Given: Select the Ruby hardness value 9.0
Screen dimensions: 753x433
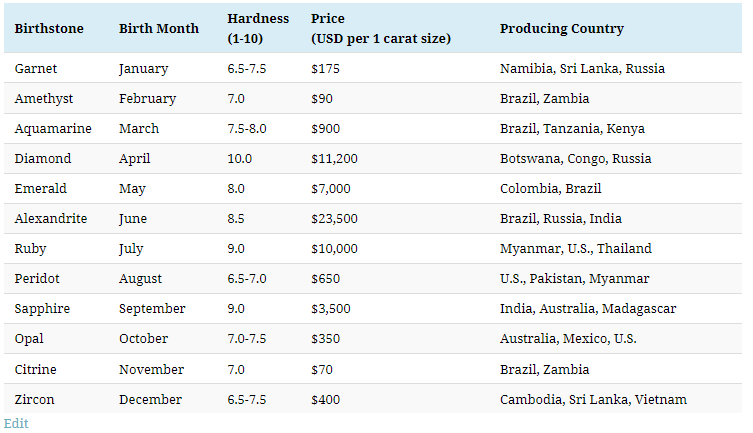Looking at the screenshot, I should pos(239,249).
